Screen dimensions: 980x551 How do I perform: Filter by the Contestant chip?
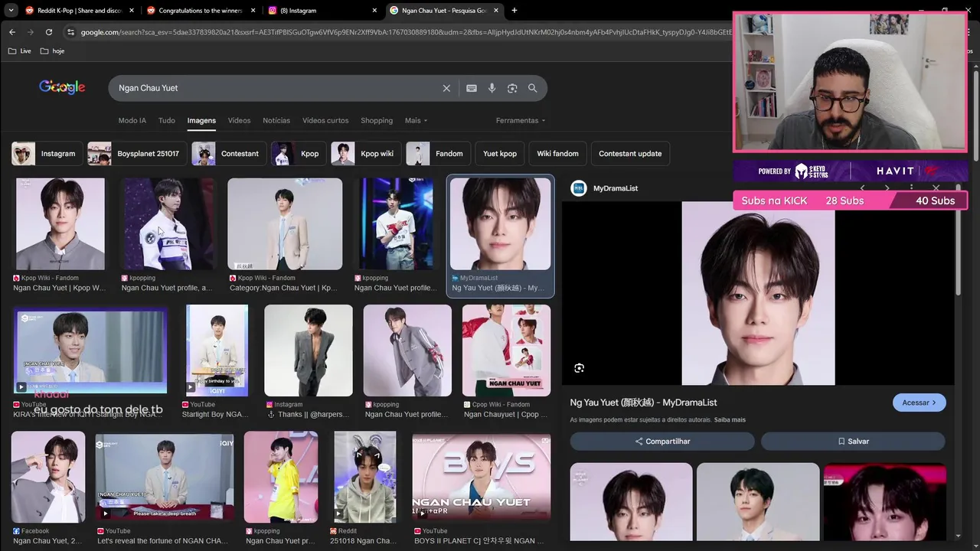229,154
